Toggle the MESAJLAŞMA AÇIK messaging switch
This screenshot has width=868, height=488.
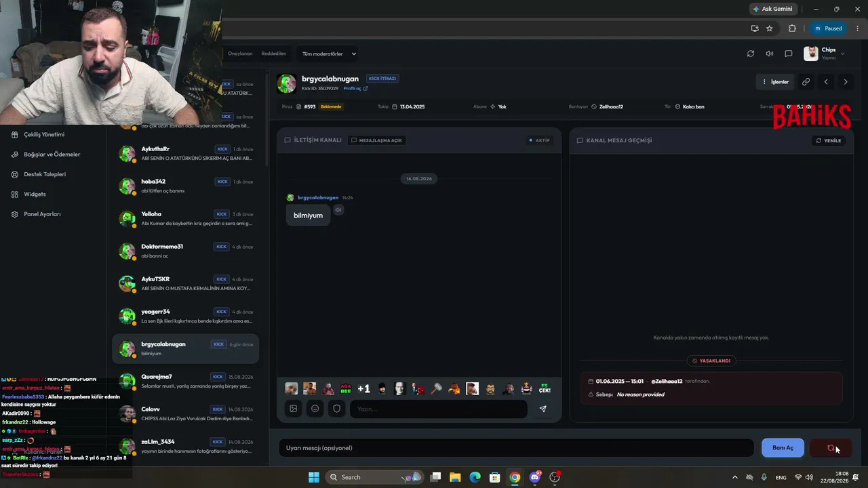pyautogui.click(x=377, y=140)
